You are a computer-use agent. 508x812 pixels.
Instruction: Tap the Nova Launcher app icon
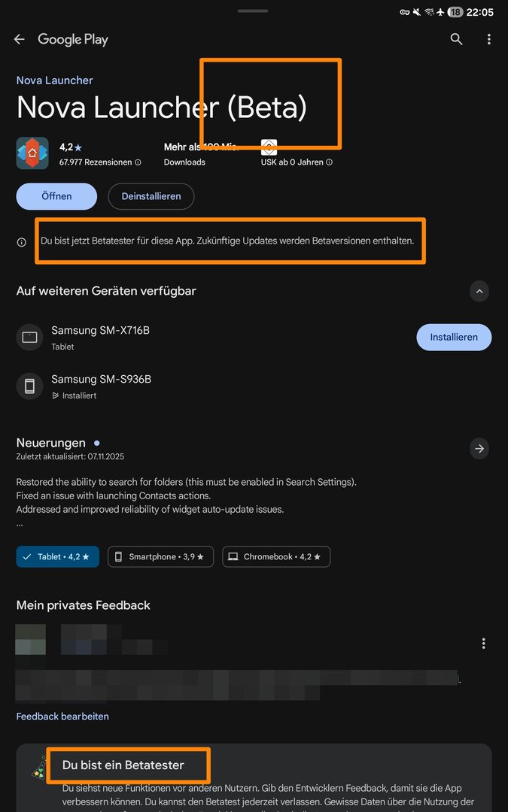[x=32, y=153]
